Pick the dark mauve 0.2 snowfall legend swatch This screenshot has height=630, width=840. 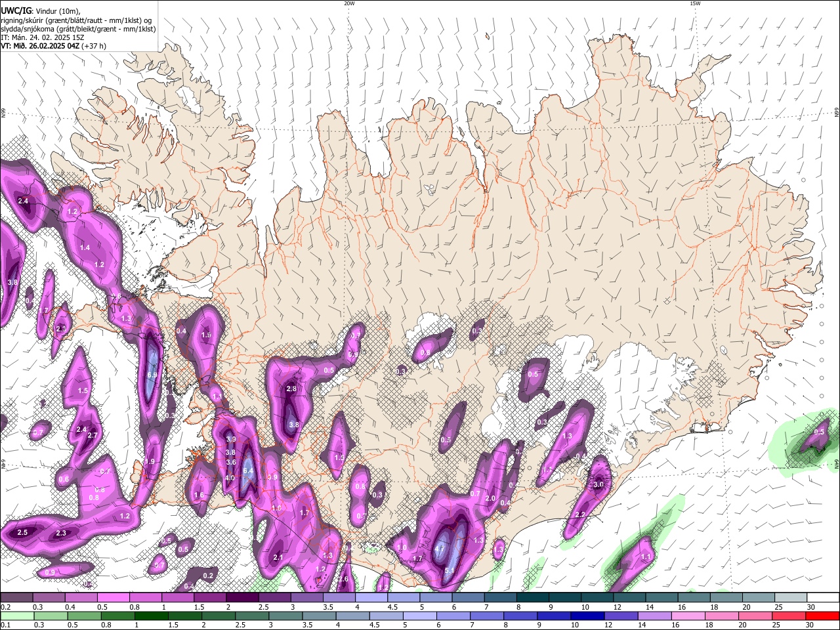pyautogui.click(x=16, y=598)
